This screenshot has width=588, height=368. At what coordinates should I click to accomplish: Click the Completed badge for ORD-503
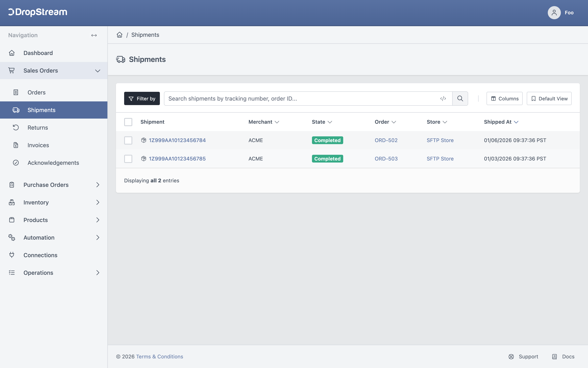click(327, 159)
